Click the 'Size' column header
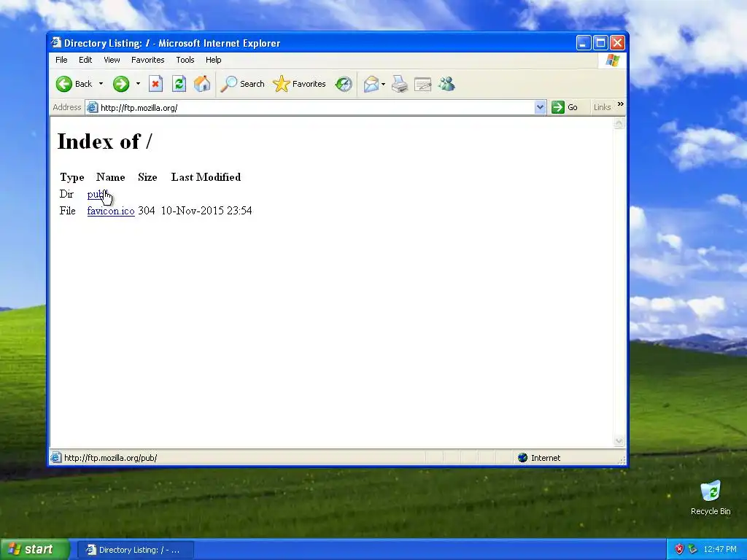Viewport: 747px width, 560px height. point(147,177)
